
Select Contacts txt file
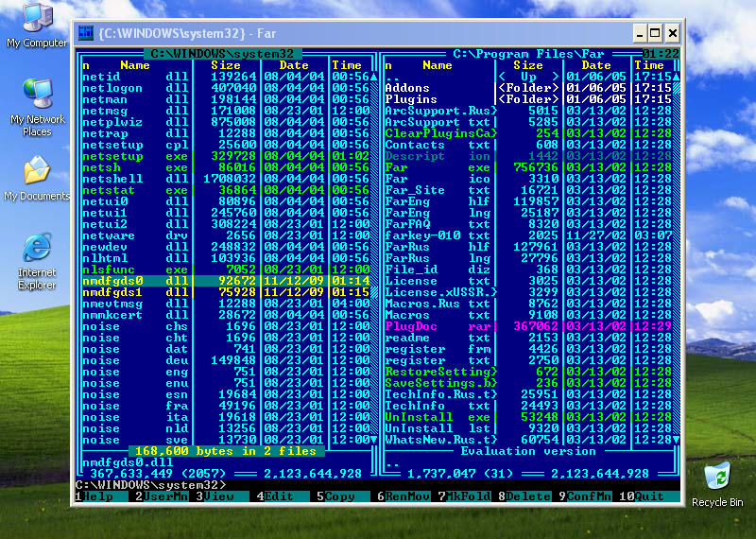coord(528,145)
